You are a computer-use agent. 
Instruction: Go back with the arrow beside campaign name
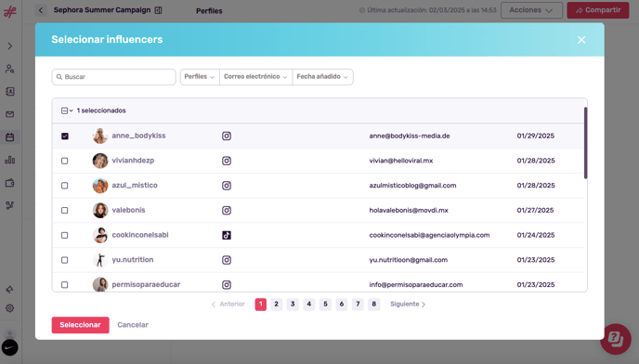pyautogui.click(x=41, y=10)
